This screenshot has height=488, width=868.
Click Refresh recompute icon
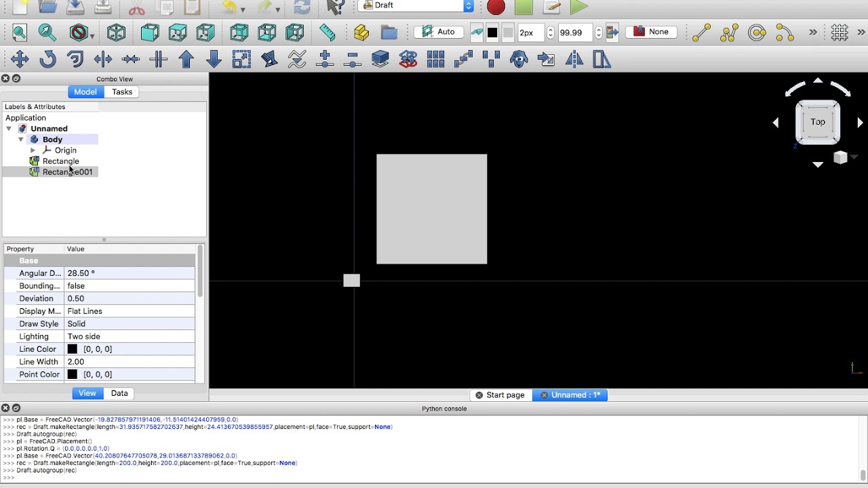pos(302,7)
